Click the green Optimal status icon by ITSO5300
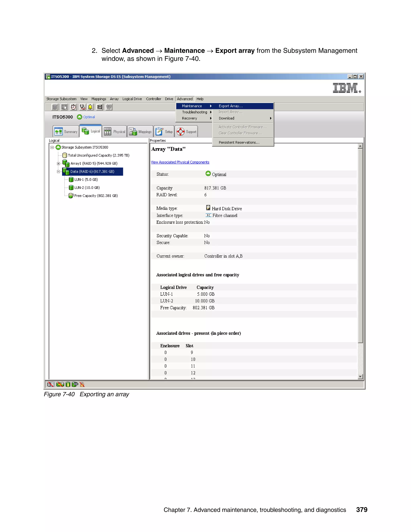 pos(79,117)
